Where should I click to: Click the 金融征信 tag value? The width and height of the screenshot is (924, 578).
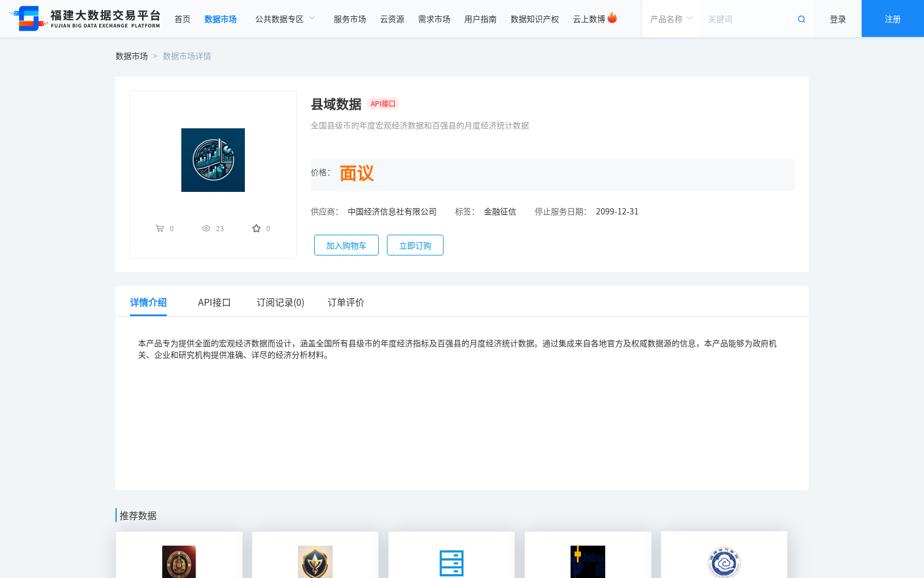pyautogui.click(x=500, y=212)
